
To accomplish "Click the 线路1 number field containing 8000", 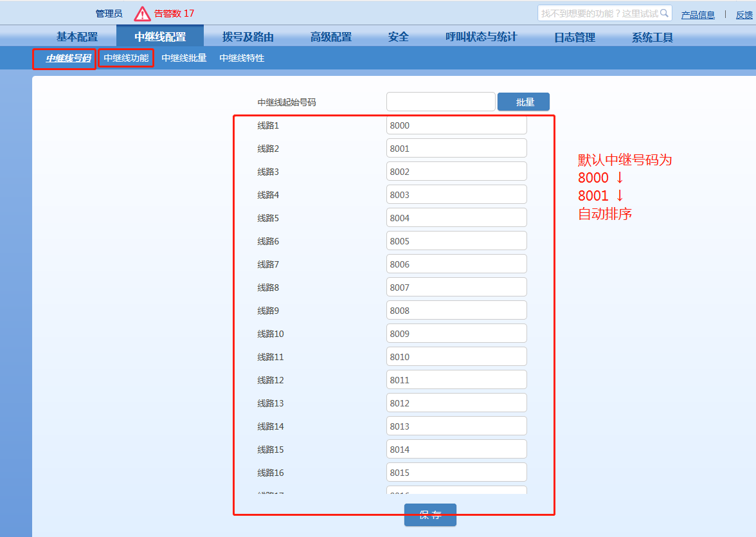I will 456,125.
